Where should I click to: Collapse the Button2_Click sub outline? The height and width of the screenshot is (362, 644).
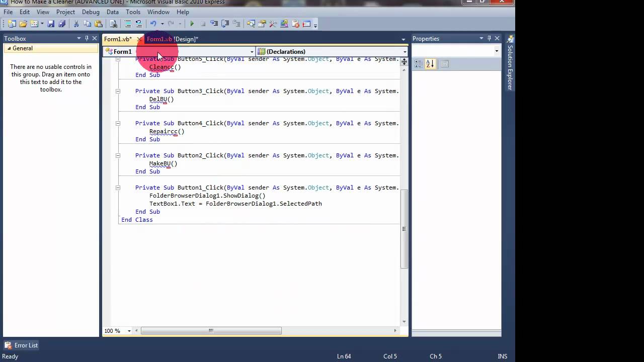[x=118, y=155]
